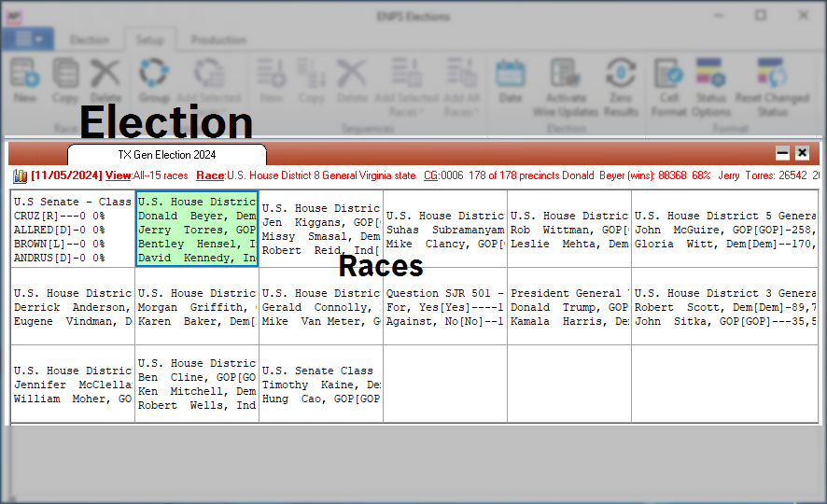Select the TX Gen Election 2024 tab
Image resolution: width=827 pixels, height=504 pixels.
[x=167, y=155]
